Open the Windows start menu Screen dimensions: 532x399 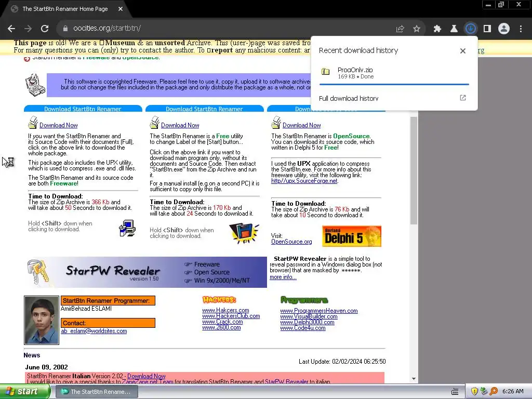24,392
